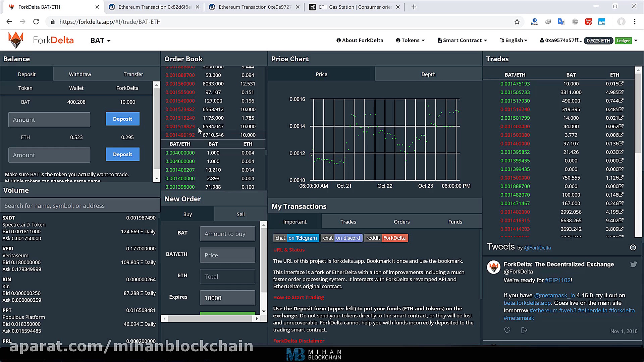Open reddit ForkDelta badge
This screenshot has height=362, width=644.
386,238
